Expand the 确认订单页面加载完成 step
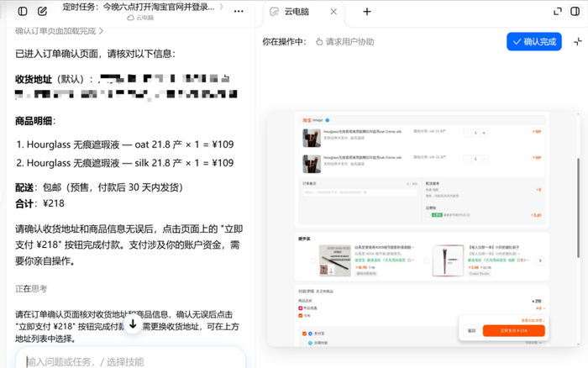This screenshot has height=368, width=588. pyautogui.click(x=59, y=31)
